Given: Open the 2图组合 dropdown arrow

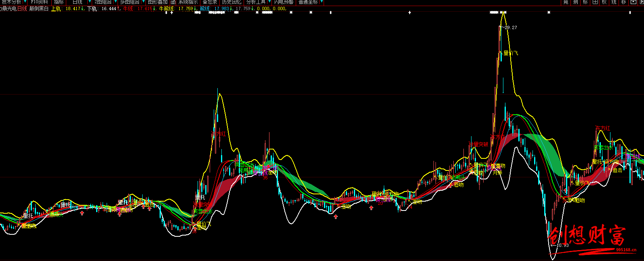Looking at the screenshot, I should 115,2.
